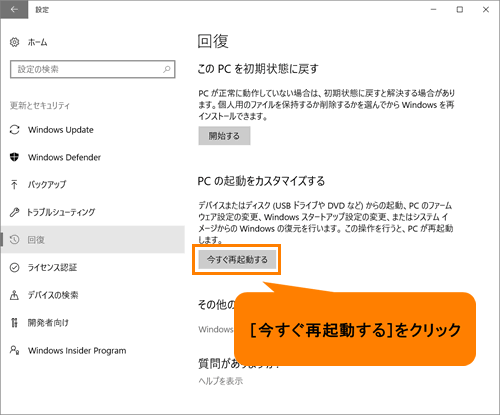Open 開発者向け page
Screen dimensions: 500x415
48,323
